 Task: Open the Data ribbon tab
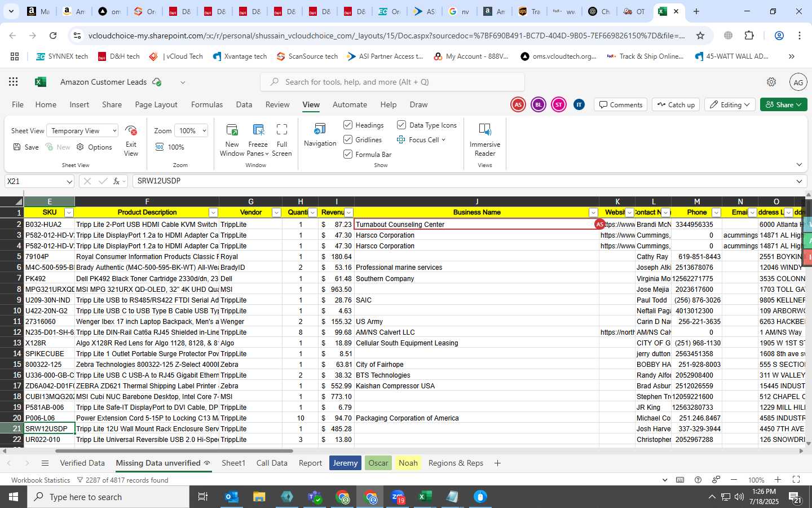click(x=244, y=104)
